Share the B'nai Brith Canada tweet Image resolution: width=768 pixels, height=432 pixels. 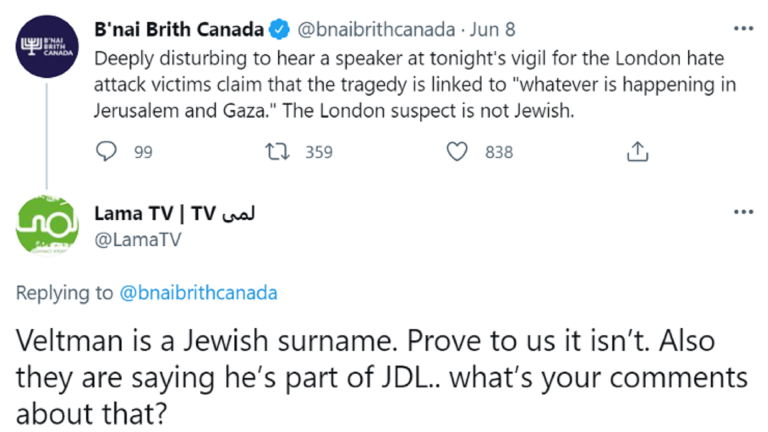click(636, 152)
